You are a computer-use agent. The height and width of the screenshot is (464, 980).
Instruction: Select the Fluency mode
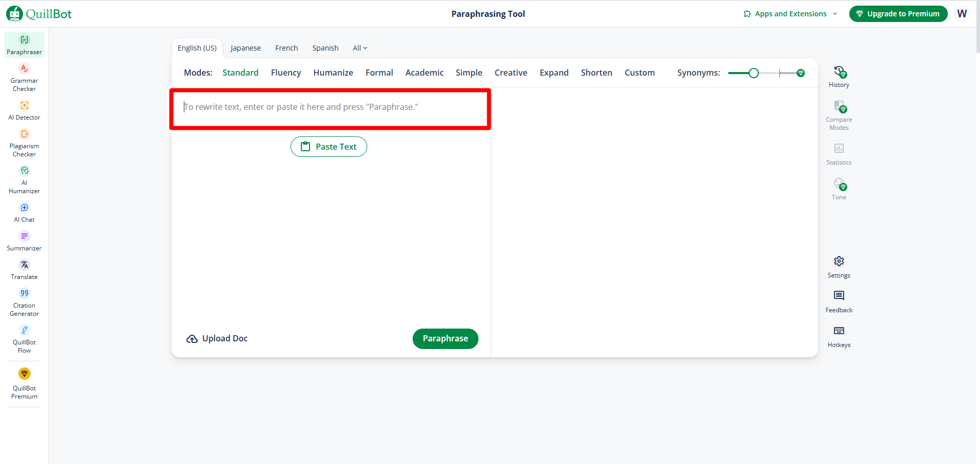point(286,73)
